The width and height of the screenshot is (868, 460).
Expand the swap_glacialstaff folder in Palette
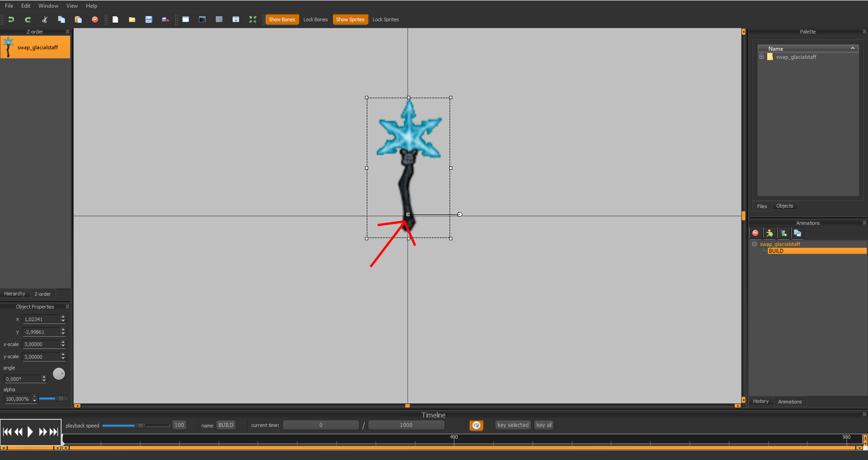point(762,57)
